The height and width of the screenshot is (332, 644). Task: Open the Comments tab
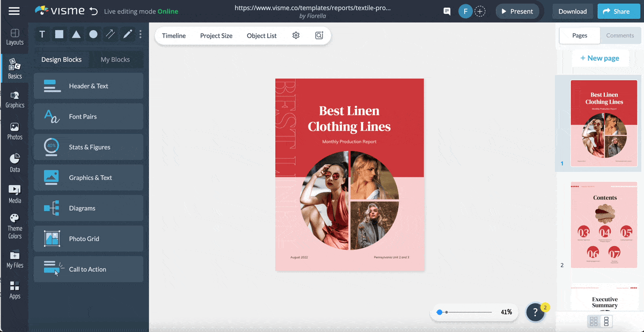pos(620,35)
